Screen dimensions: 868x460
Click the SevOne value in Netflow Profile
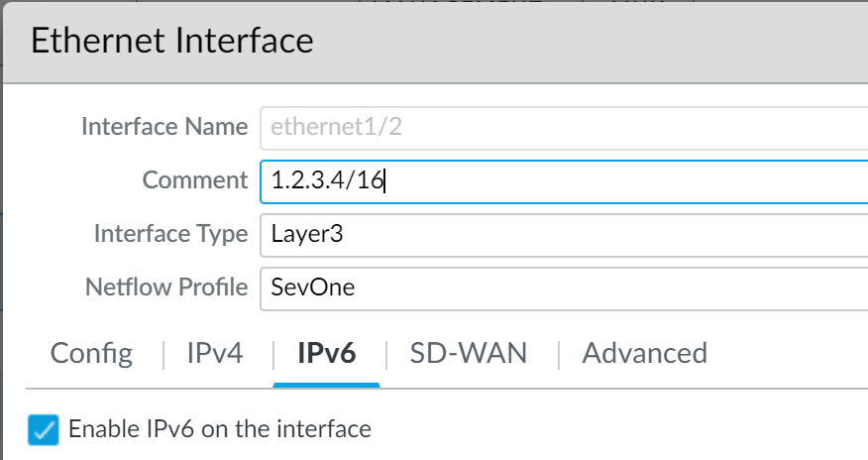point(313,287)
